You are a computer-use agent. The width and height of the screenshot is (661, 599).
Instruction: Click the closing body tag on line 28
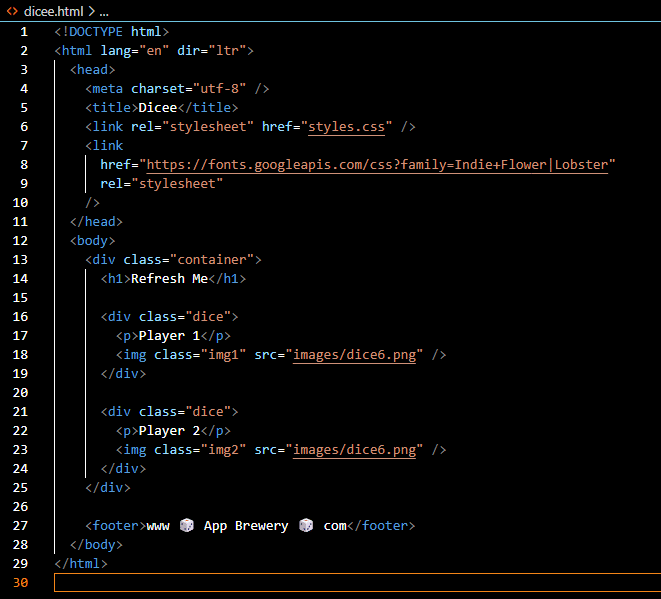[x=97, y=545]
